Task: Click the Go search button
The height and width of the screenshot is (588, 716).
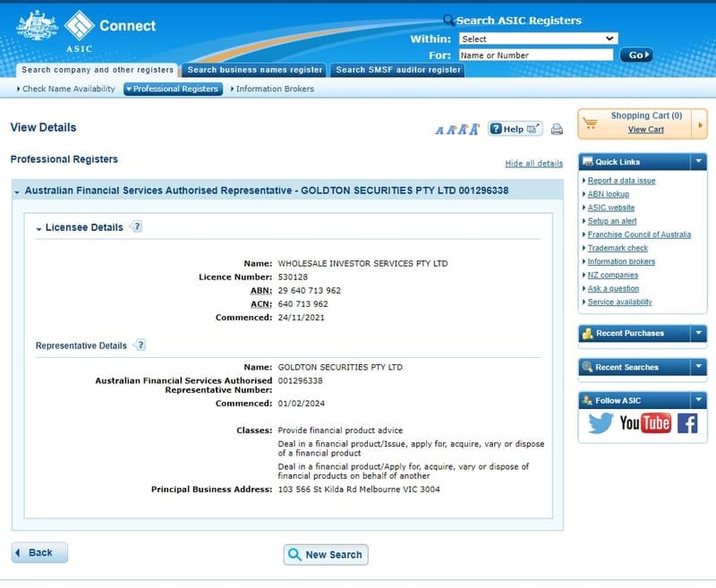Action: click(x=636, y=55)
